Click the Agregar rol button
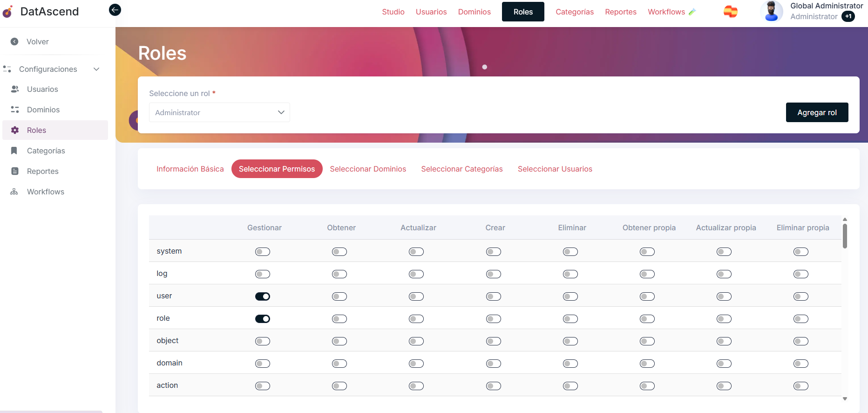868x413 pixels. coord(817,112)
